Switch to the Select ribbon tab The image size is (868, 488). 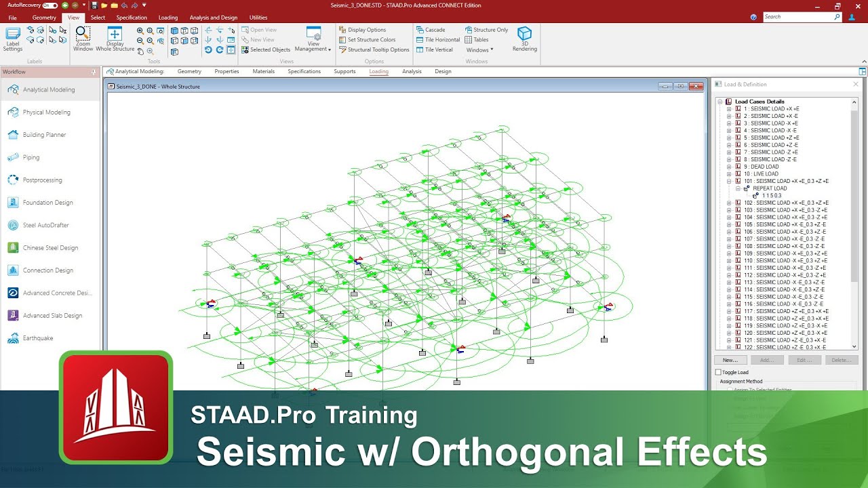[98, 18]
